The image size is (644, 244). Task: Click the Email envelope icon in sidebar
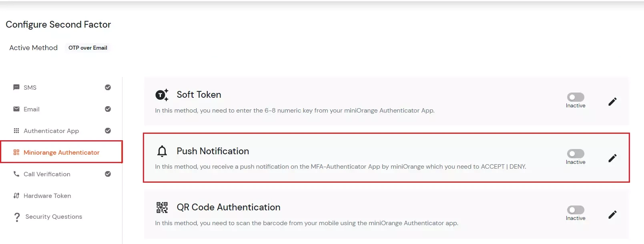[x=16, y=109]
